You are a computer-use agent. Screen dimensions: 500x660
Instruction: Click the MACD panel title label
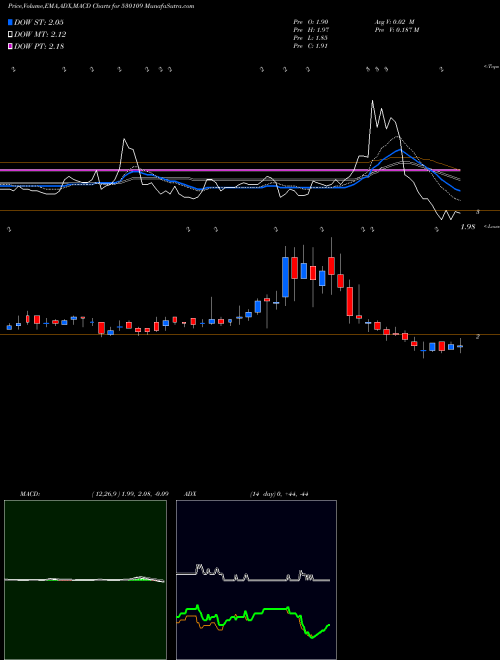click(x=30, y=494)
